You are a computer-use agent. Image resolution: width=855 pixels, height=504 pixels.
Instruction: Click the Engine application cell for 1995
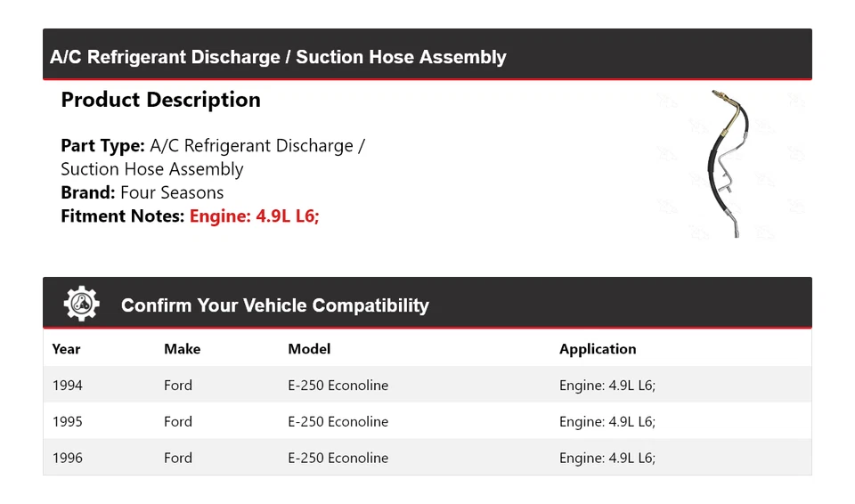point(607,421)
